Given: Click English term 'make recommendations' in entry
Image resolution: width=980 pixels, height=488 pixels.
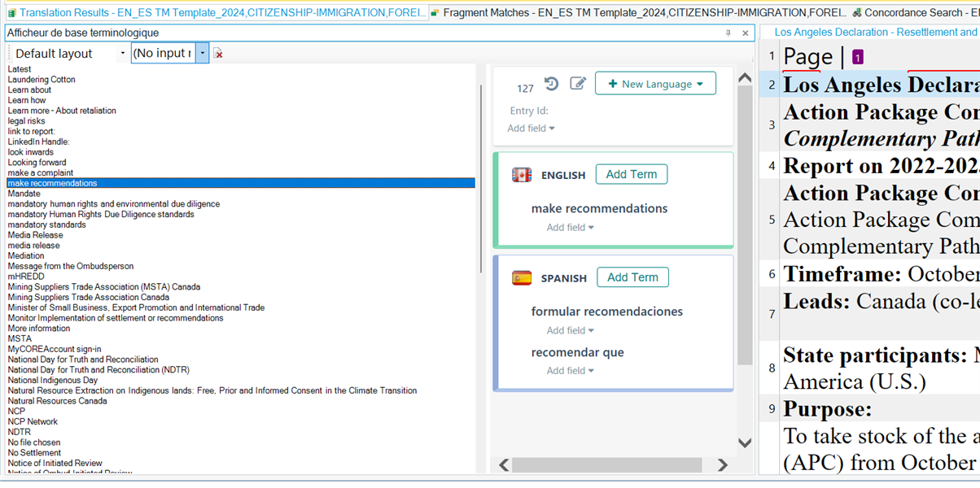Looking at the screenshot, I should click(x=599, y=208).
